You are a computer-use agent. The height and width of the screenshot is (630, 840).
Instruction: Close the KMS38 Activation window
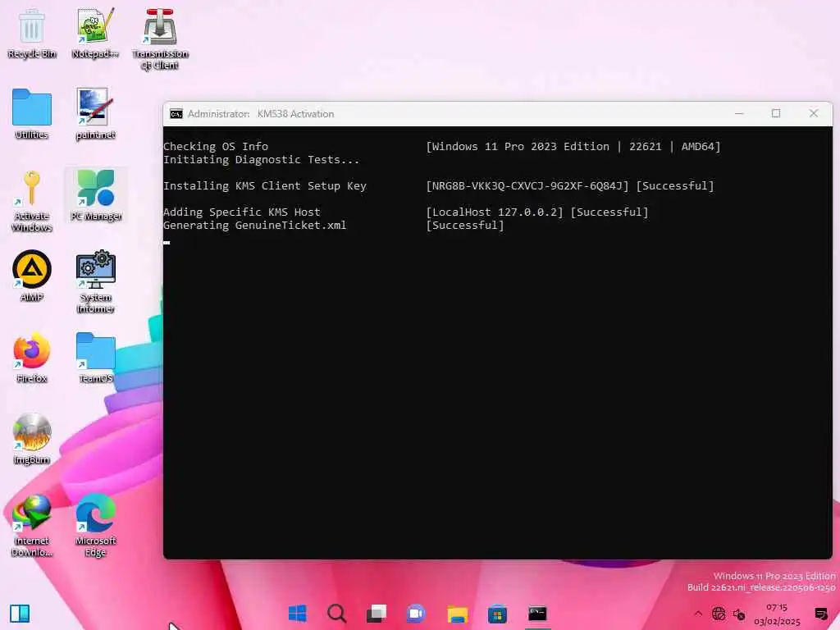point(814,113)
